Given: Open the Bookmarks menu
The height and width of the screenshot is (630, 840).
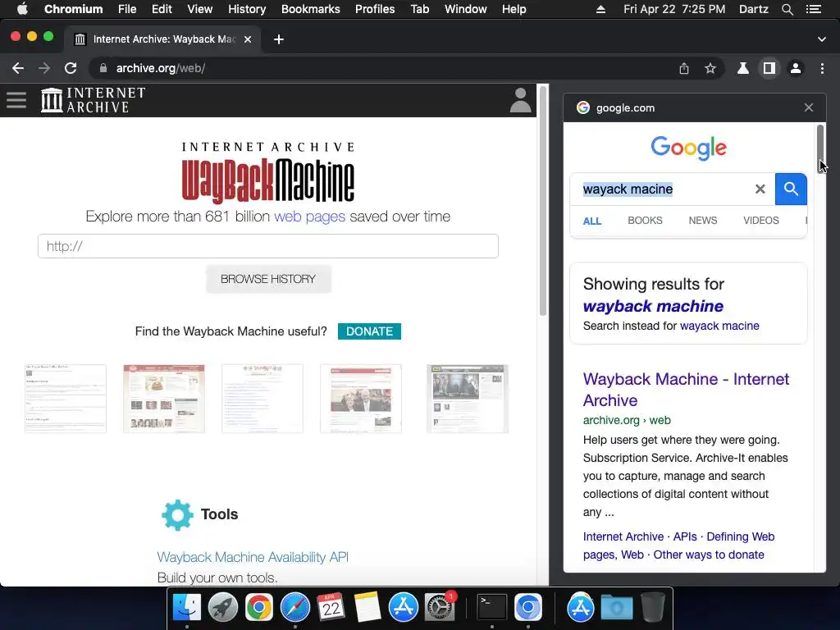Looking at the screenshot, I should tap(310, 9).
